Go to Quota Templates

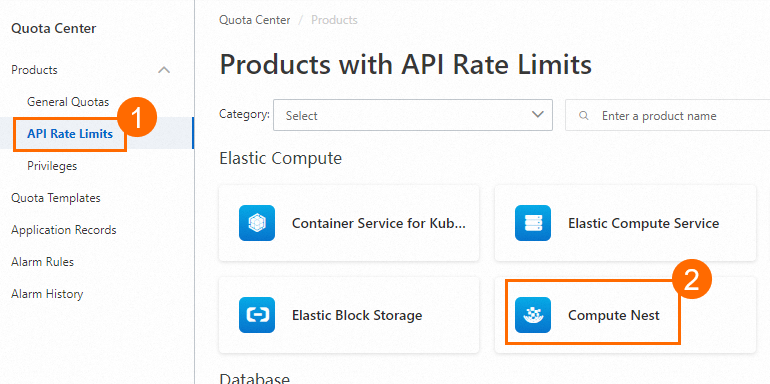coord(55,198)
